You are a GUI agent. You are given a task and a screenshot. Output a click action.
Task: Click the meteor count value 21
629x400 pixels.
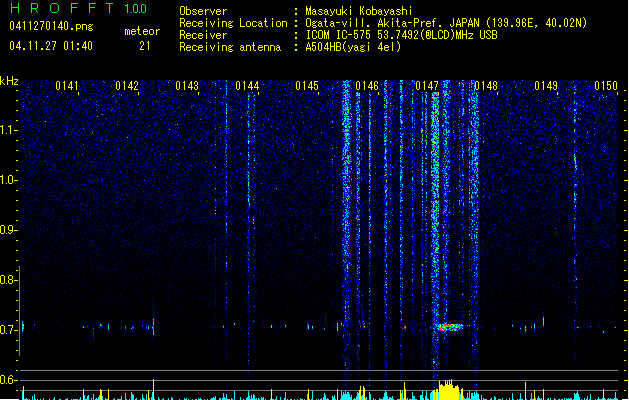click(x=145, y=46)
